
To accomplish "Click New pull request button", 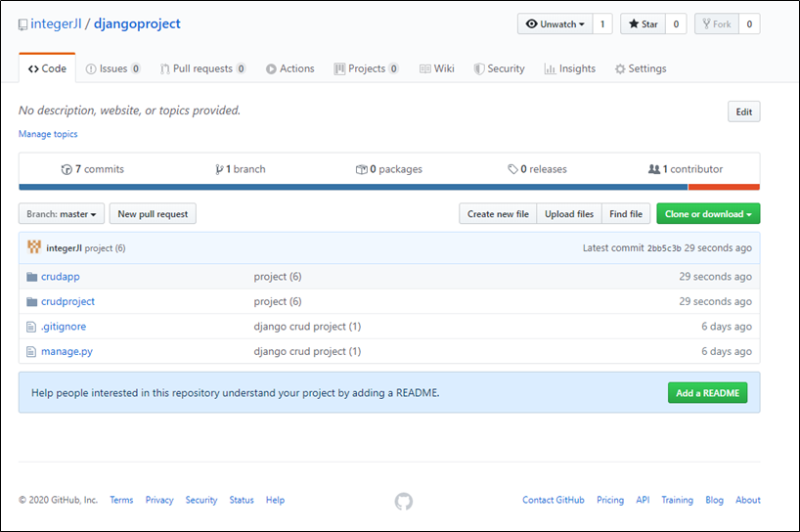I will click(x=153, y=214).
